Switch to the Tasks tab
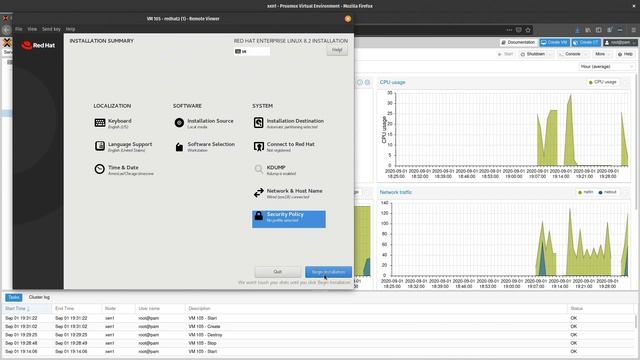640x360 pixels. pyautogui.click(x=13, y=297)
